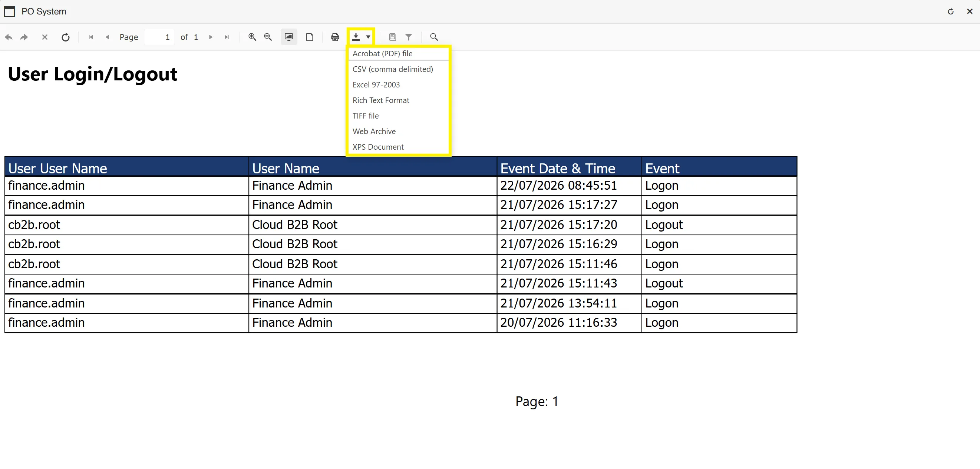This screenshot has width=980, height=469.
Task: Close the PO System window
Action: (969, 11)
